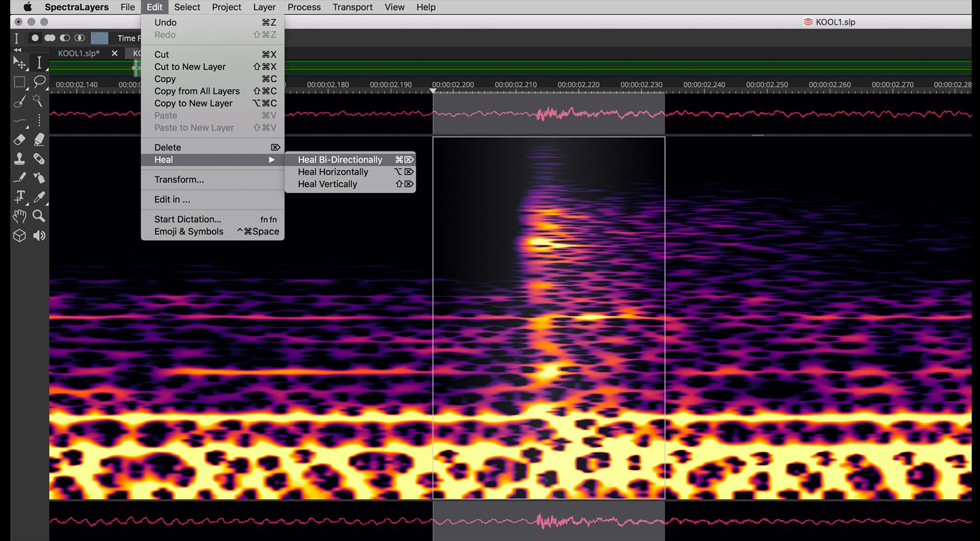Viewport: 980px width, 541px height.
Task: Choose the Subtract from selection mode
Action: (65, 38)
